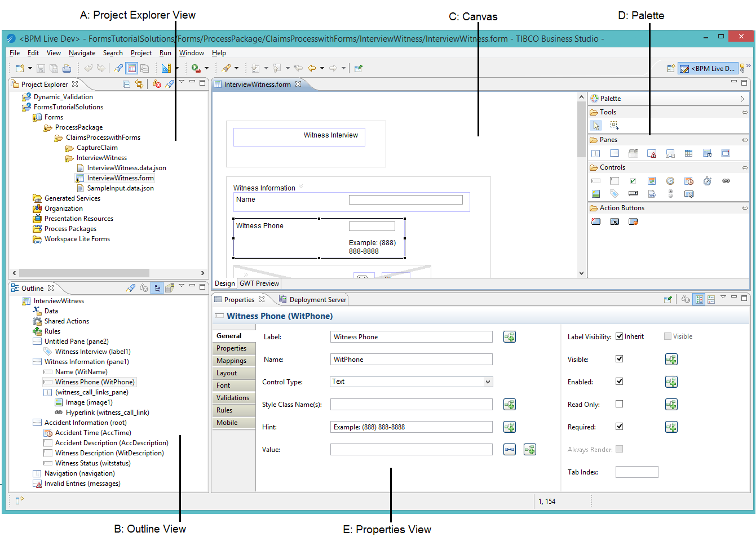Click the Save icon in main toolbar
The height and width of the screenshot is (541, 756).
coord(41,69)
